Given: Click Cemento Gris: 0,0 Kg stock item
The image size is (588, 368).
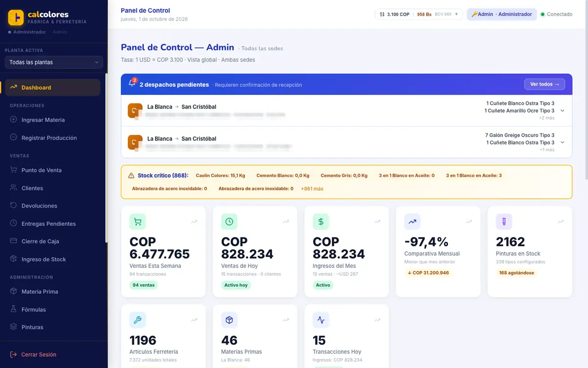Looking at the screenshot, I should pyautogui.click(x=344, y=175).
